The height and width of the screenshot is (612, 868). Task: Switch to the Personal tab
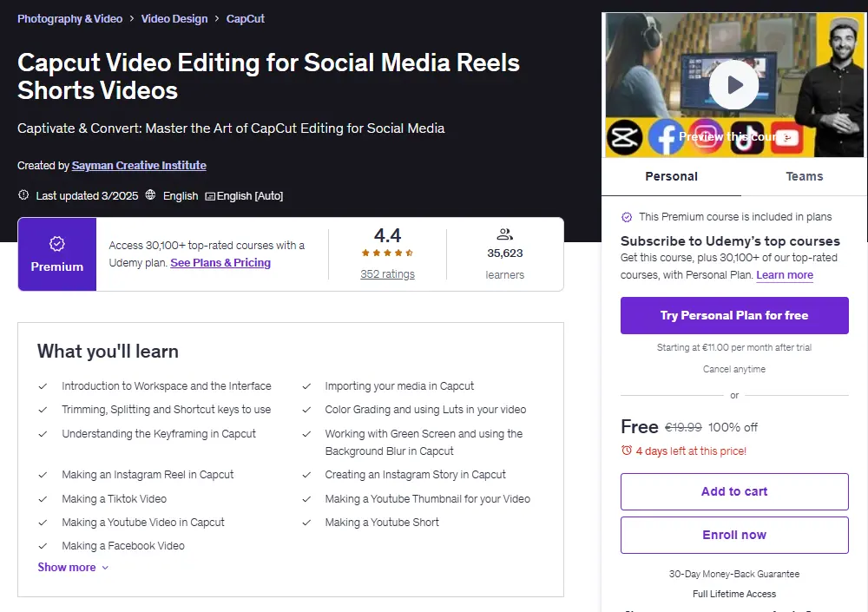coord(671,176)
